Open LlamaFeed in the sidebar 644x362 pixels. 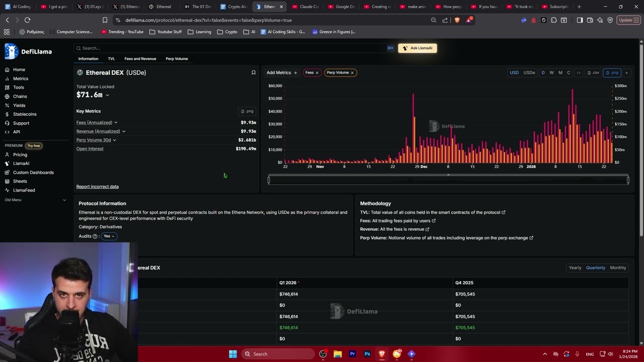click(x=24, y=190)
